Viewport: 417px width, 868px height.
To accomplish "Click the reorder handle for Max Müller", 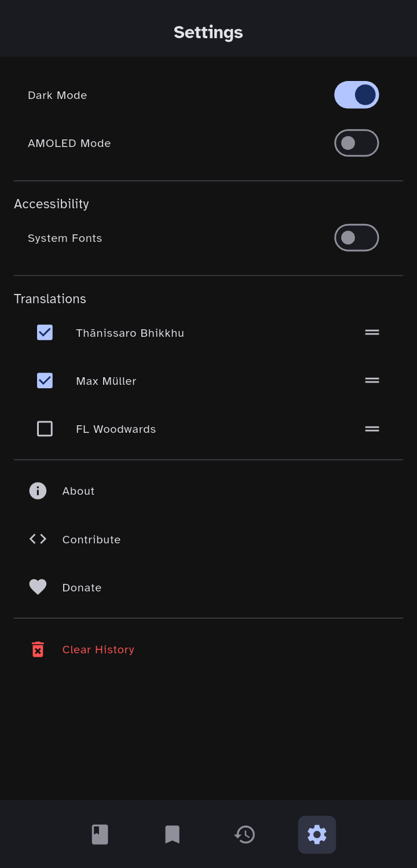I will tap(372, 381).
